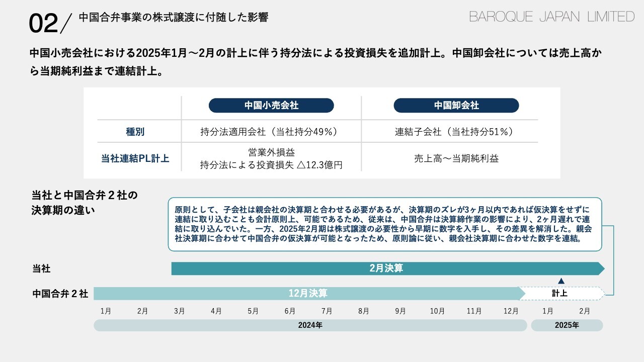644x362 pixels.
Task: Click the explanatory note box starting 原則として
Action: 384,224
